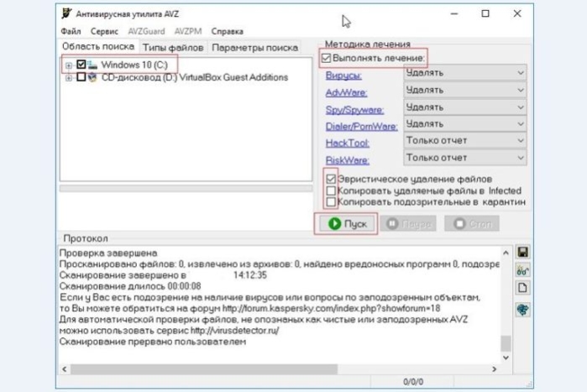Click the protocol vertical scrollbar thumb
This screenshot has width=587, height=392.
[x=506, y=343]
